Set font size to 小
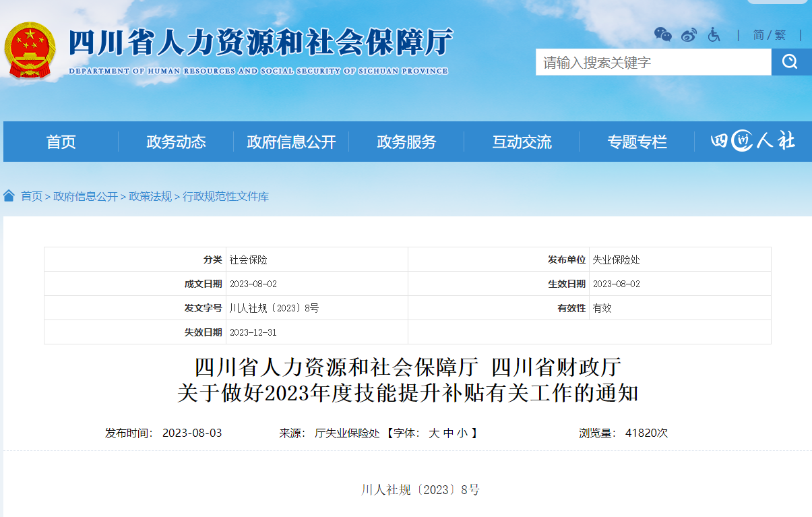The image size is (812, 517). point(462,433)
